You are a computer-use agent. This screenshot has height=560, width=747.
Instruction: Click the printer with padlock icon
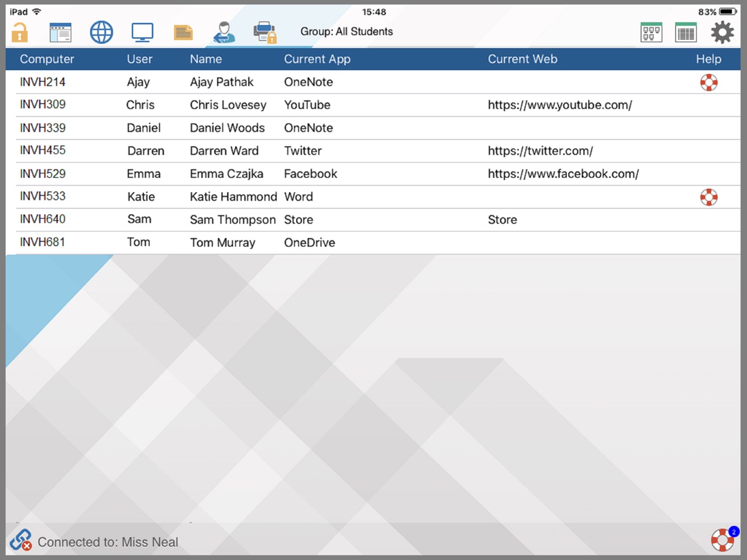tap(265, 32)
